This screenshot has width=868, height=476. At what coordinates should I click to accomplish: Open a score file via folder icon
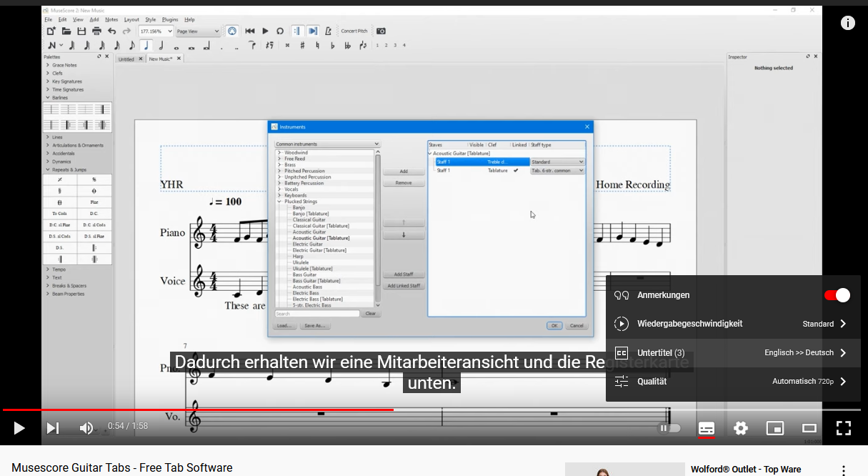[66, 31]
